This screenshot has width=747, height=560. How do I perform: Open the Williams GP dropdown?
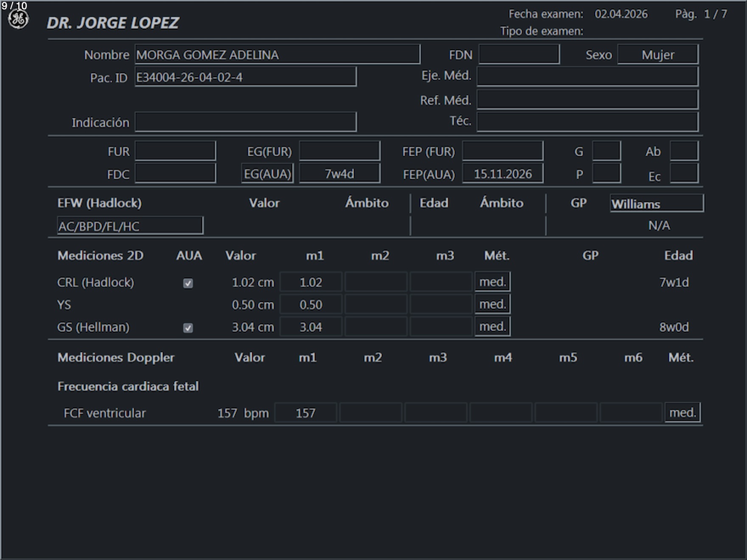tap(656, 204)
